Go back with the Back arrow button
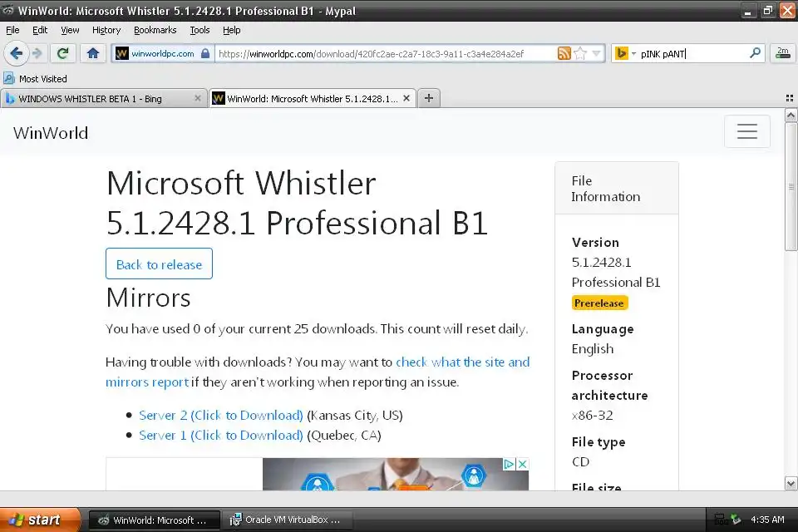The height and width of the screenshot is (532, 798). (x=17, y=53)
